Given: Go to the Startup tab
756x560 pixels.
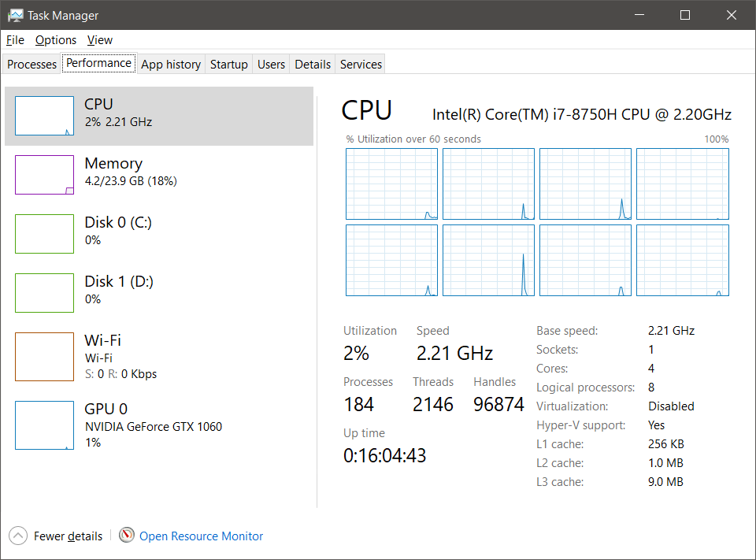Looking at the screenshot, I should point(228,64).
